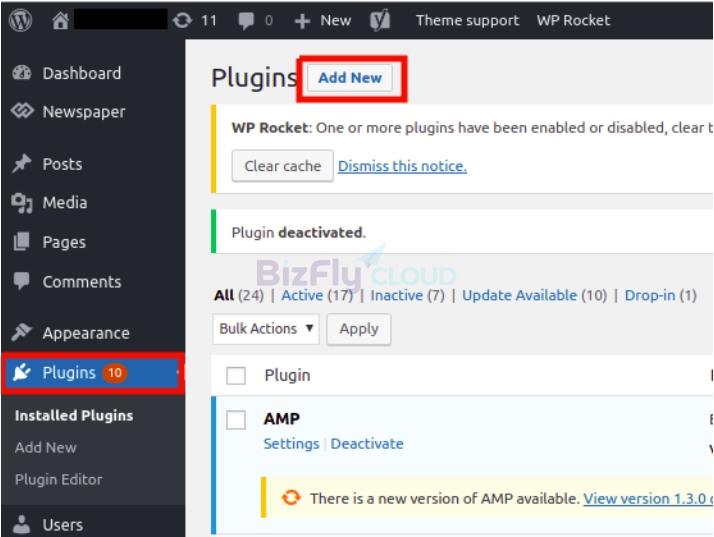This screenshot has width=714, height=537.
Task: Open the Media library in the sidebar
Action: click(64, 202)
